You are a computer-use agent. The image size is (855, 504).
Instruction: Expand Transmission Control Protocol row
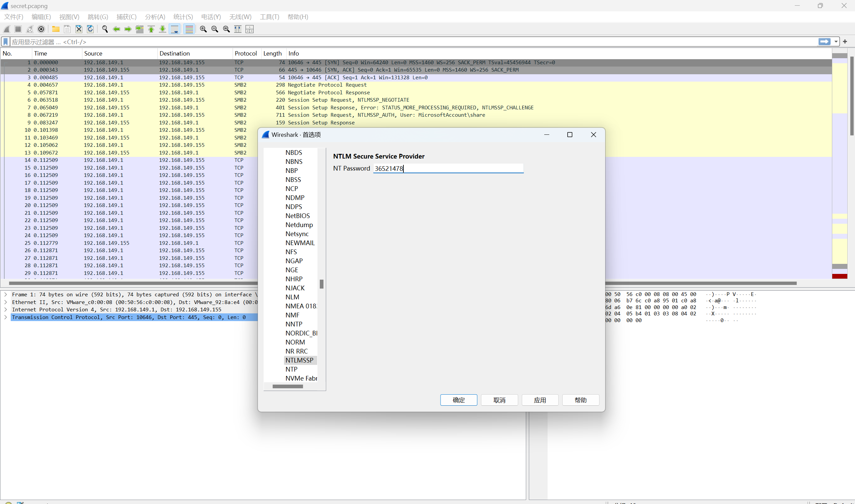point(5,317)
